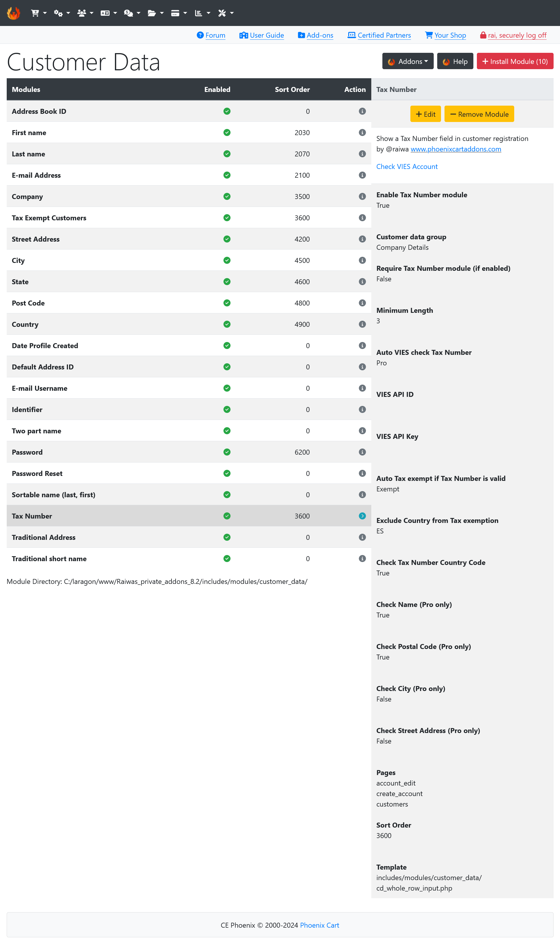Click the Install Module (10) button
560x944 pixels.
click(x=515, y=61)
